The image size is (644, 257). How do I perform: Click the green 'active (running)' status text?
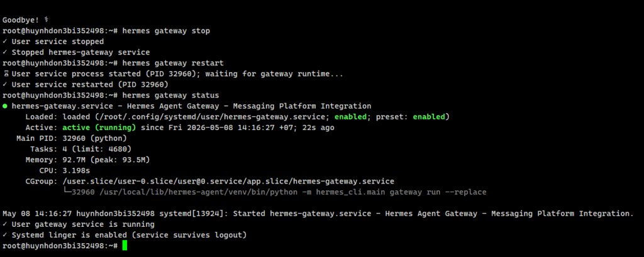pos(99,128)
